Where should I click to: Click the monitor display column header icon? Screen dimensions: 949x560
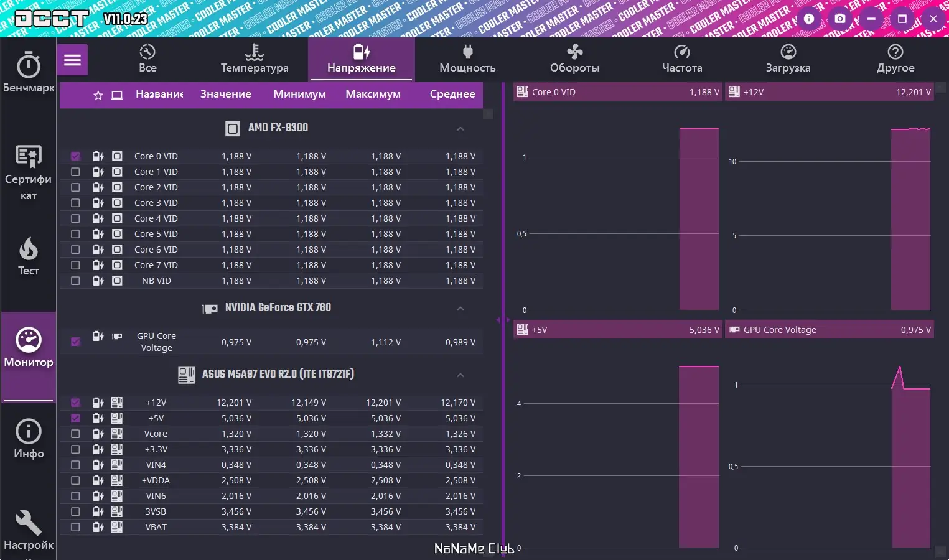click(x=117, y=95)
